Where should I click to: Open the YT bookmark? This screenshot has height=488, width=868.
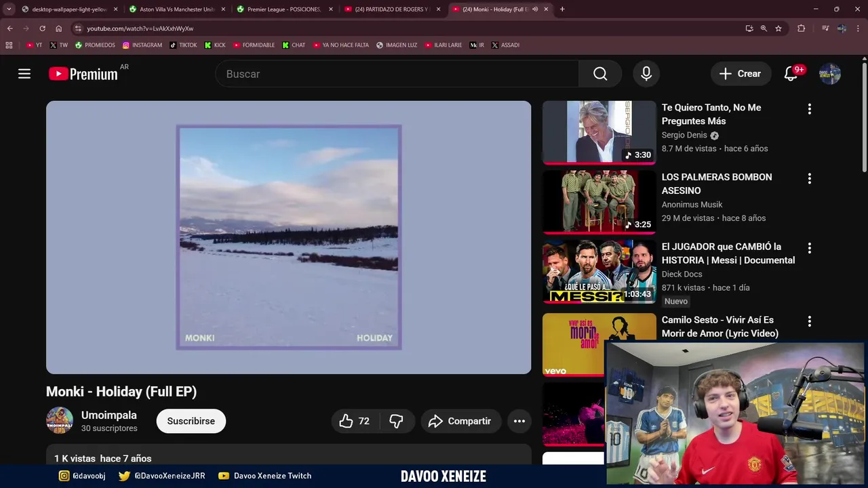(35, 45)
